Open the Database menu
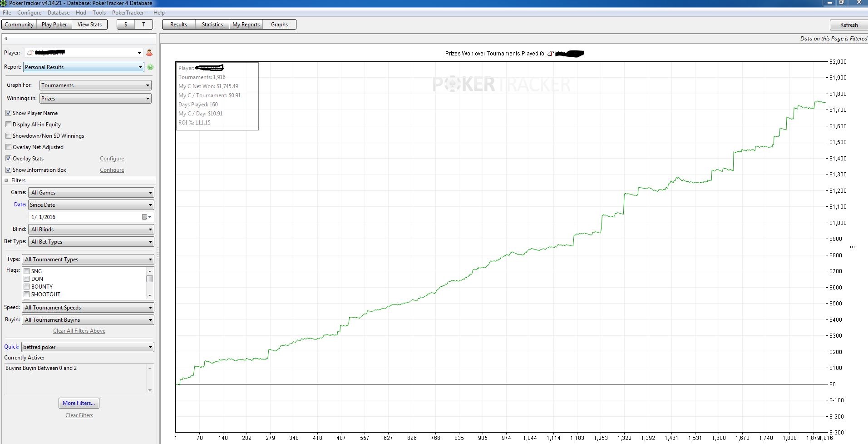The height and width of the screenshot is (444, 868). 59,13
